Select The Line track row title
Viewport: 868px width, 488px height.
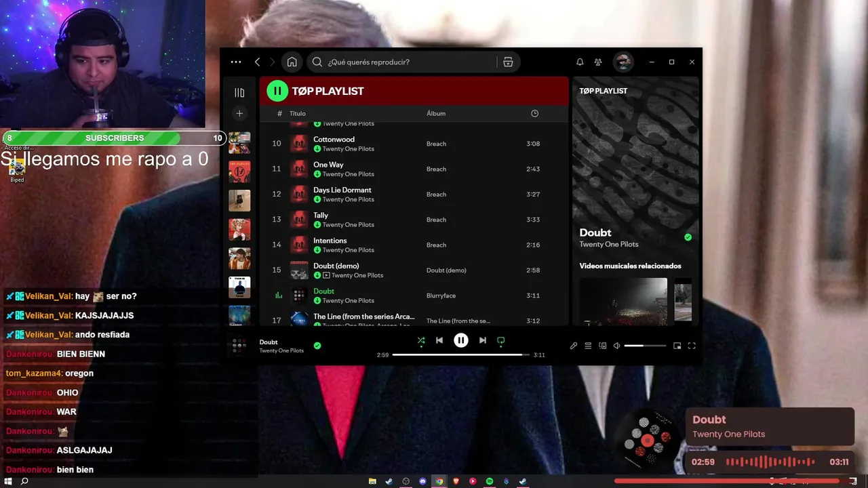(x=363, y=317)
